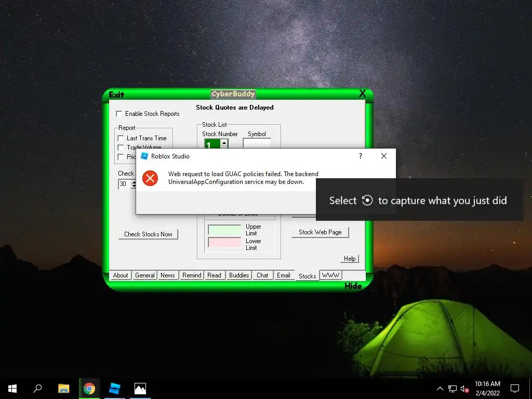Switch to the General tab
Screen dimensions: 532x399
(145, 275)
